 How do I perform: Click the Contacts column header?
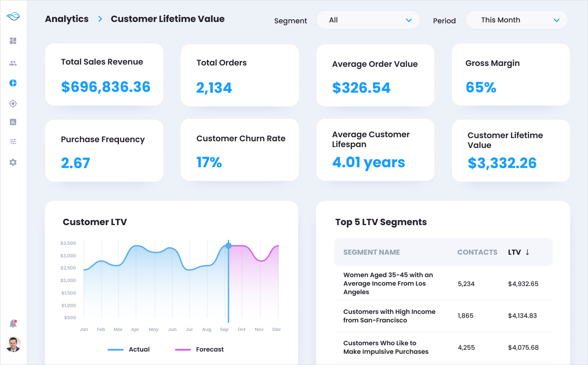pos(477,252)
